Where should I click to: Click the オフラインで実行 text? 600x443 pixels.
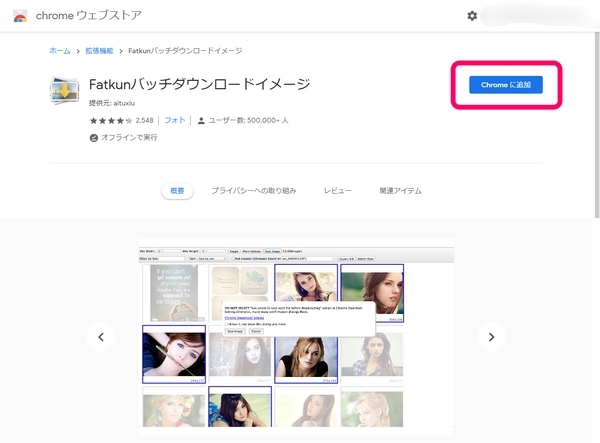pyautogui.click(x=129, y=138)
